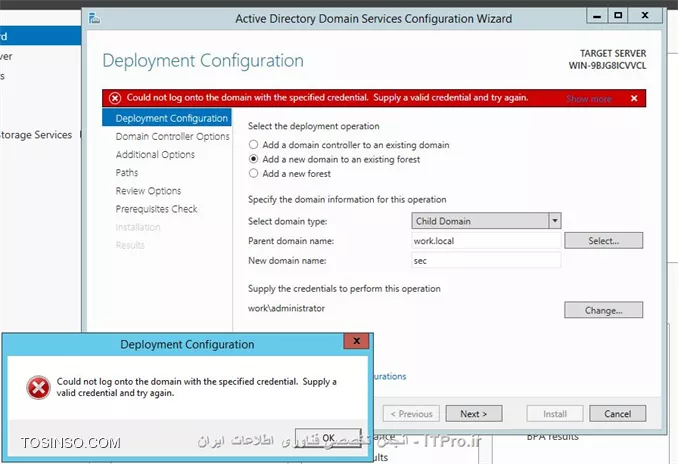This screenshot has width=678, height=464.
Task: Maximize the configuration wizard window
Action: click(618, 16)
